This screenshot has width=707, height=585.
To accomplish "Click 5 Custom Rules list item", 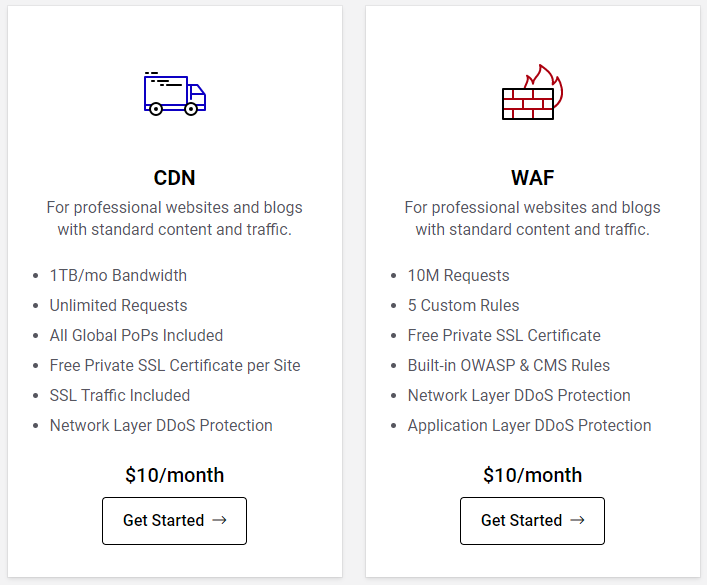I will click(463, 305).
